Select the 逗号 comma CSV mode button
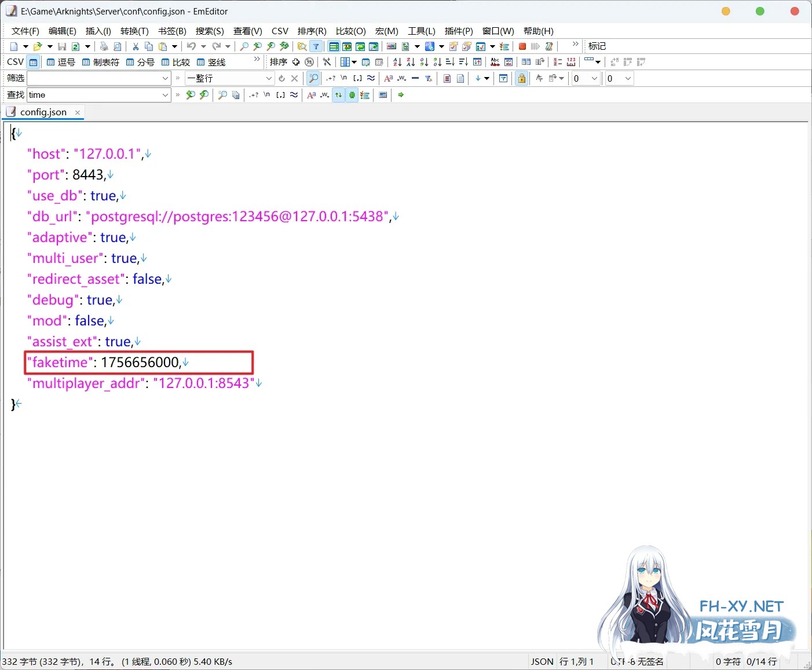The image size is (812, 670). (61, 62)
